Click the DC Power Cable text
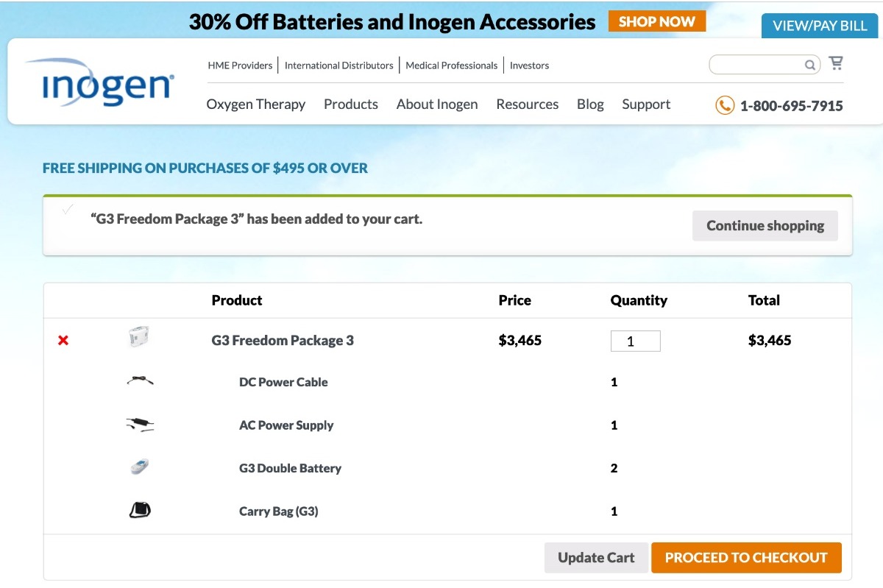 tap(283, 382)
